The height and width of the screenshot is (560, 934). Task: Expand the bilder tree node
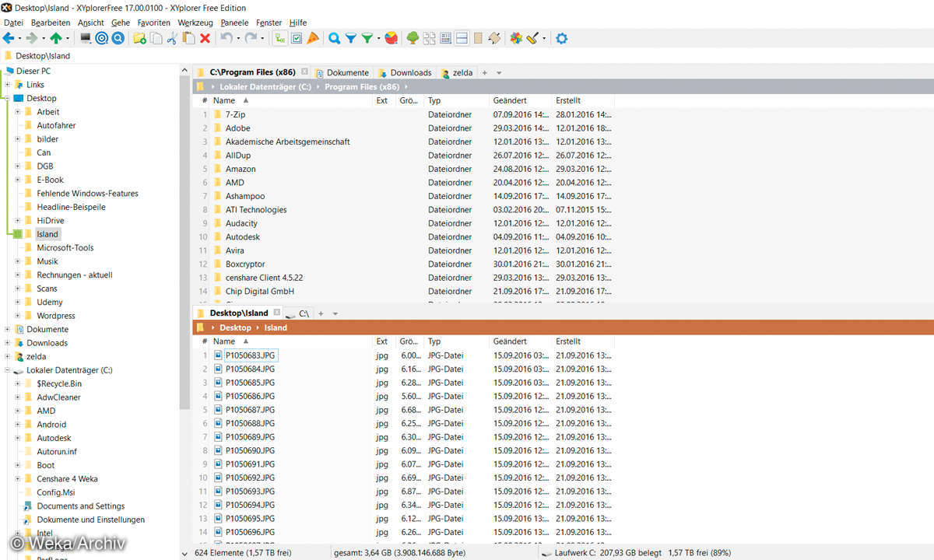tap(18, 139)
